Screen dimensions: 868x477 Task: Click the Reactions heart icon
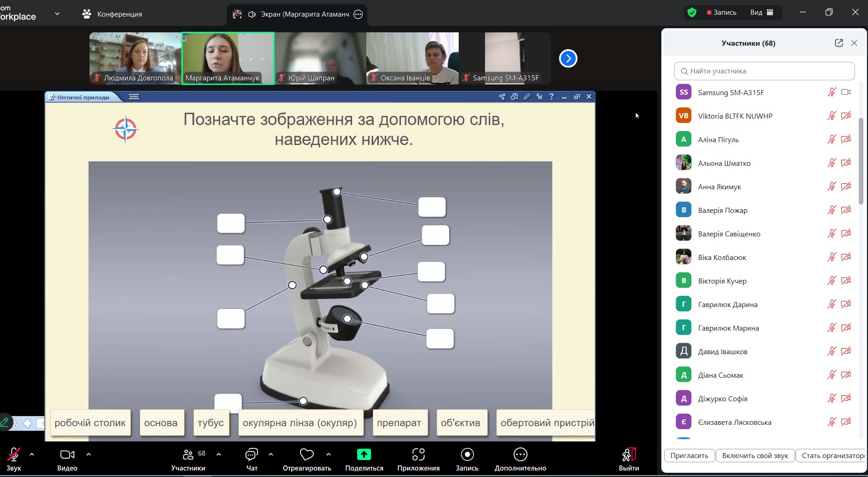(x=306, y=455)
